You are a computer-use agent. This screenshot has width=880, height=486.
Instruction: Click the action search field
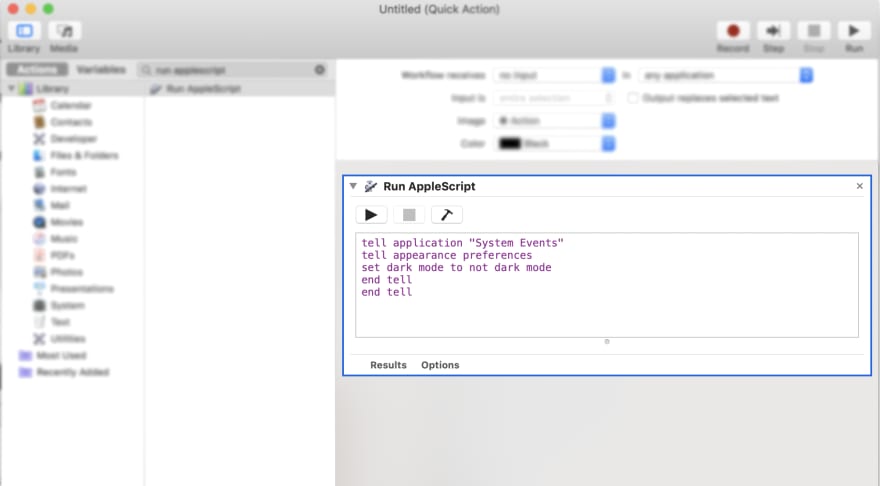coord(233,70)
